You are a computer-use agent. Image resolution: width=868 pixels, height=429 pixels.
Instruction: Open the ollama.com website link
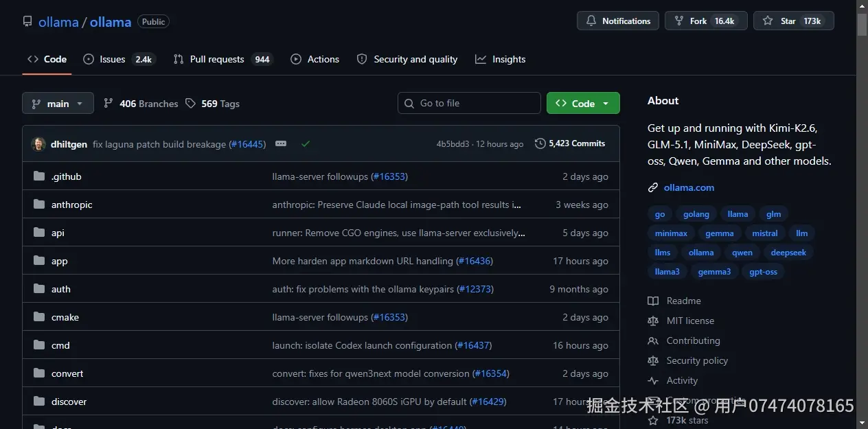(689, 187)
